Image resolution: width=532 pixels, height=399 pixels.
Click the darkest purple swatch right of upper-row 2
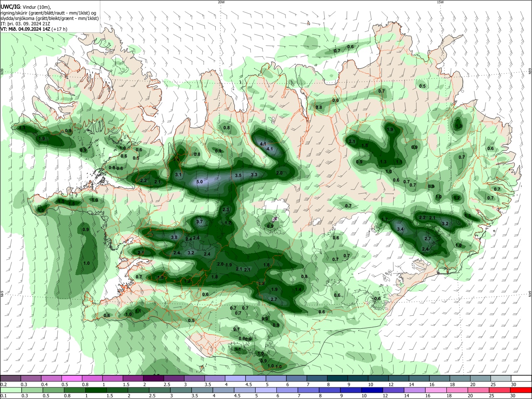coord(153,378)
